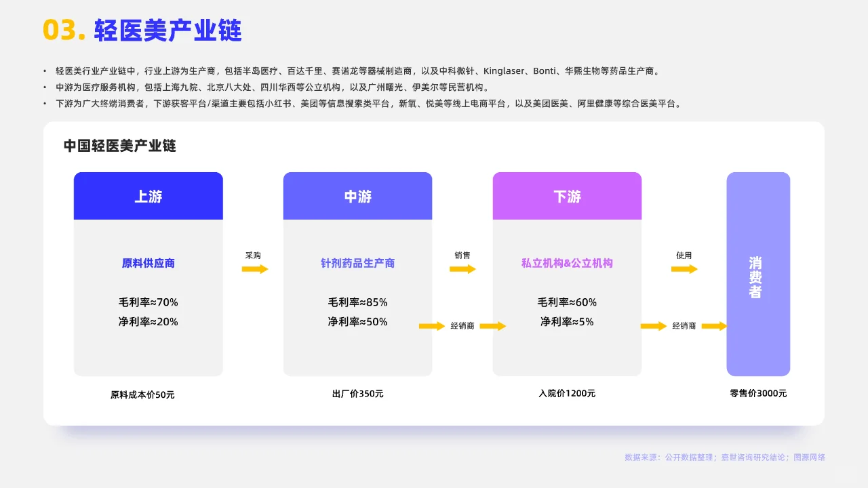This screenshot has width=868, height=488.
Task: Click the 下游 header on the magenta card
Action: click(567, 195)
